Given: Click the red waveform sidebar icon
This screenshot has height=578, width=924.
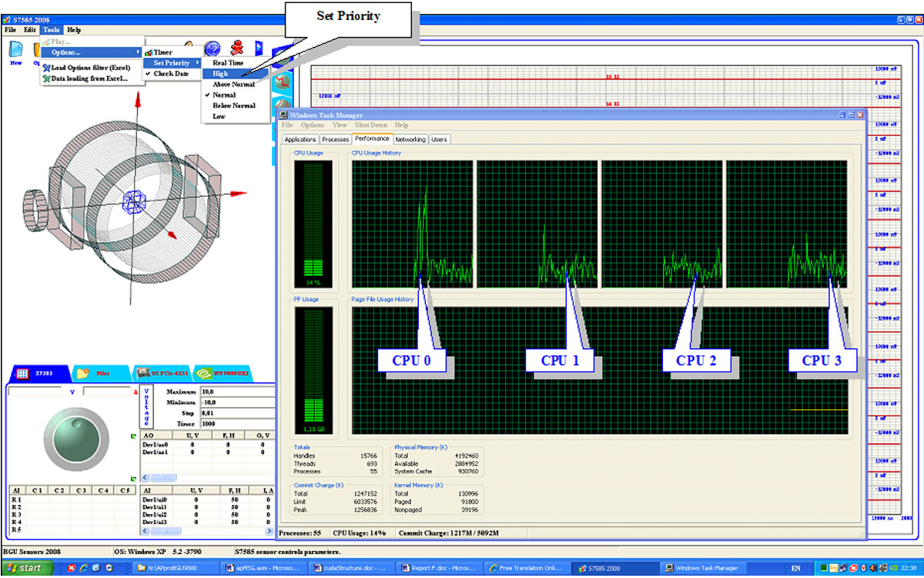Looking at the screenshot, I should coord(282,81).
